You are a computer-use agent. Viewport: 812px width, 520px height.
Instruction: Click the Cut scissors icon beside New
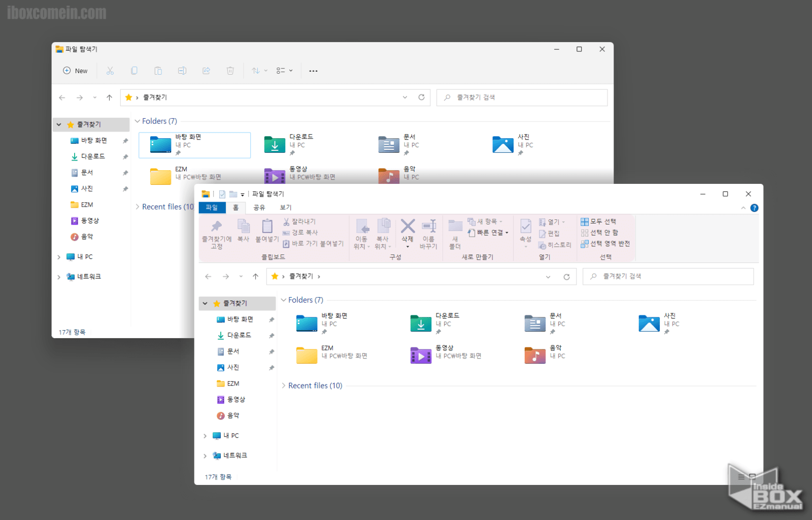click(110, 71)
